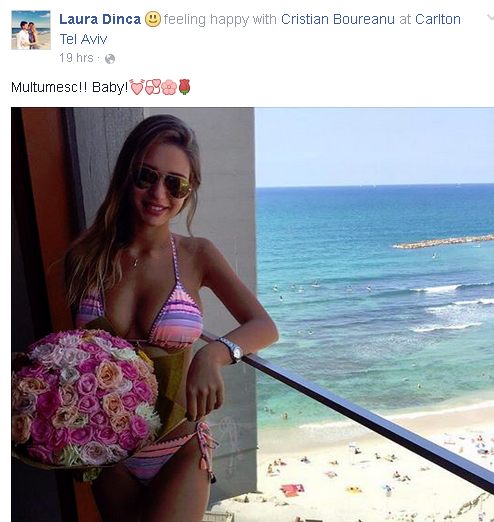Click the '19 hrs' post timestamp
The width and height of the screenshot is (494, 522).
(x=76, y=58)
